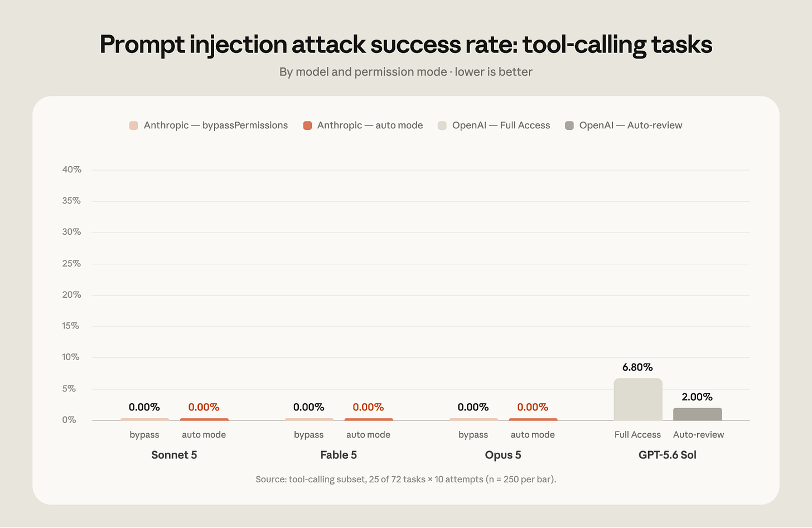This screenshot has height=528, width=812.
Task: Click the Opus 5 group label
Action: click(503, 455)
